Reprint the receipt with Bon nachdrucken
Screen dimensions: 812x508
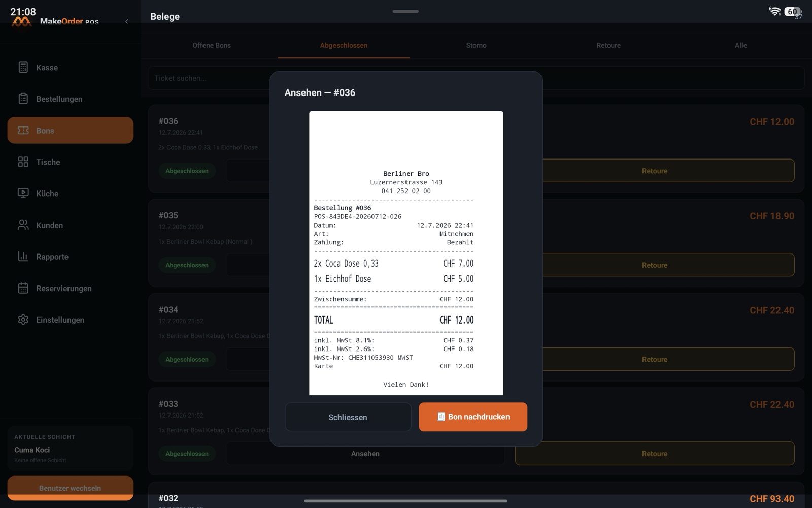click(x=473, y=417)
